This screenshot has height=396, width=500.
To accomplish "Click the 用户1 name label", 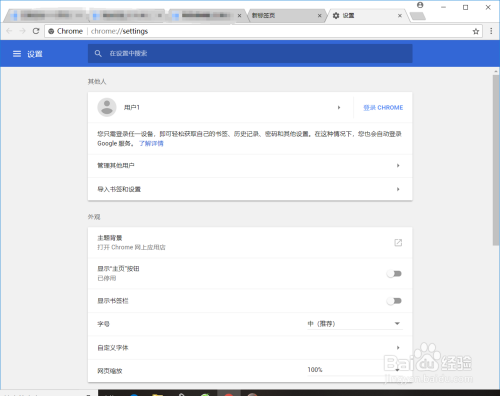I will (x=132, y=107).
